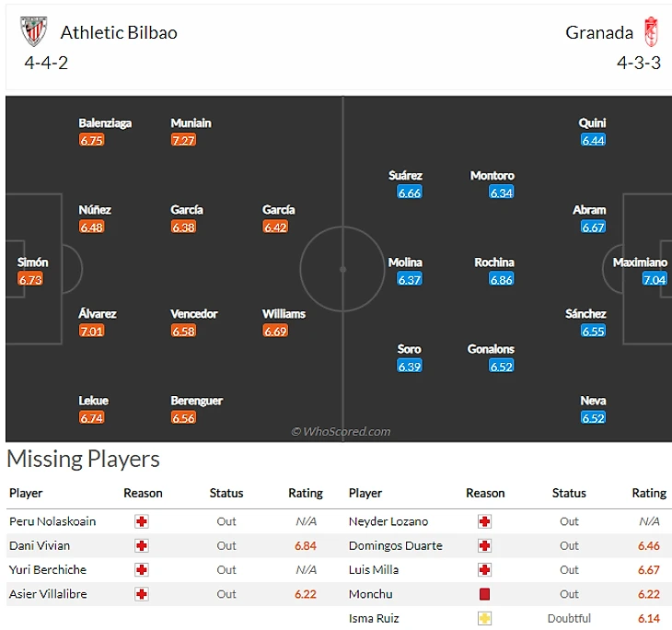Click the right Status column header
Screen dimensions: 672x630
coord(569,493)
